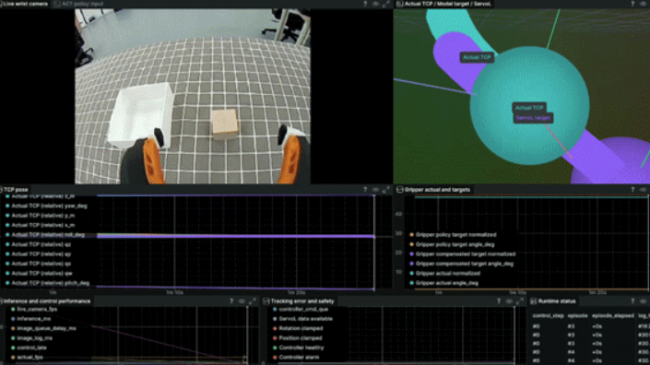650x365 pixels.
Task: Toggle visibility of the TCP pose panel
Action: point(376,190)
